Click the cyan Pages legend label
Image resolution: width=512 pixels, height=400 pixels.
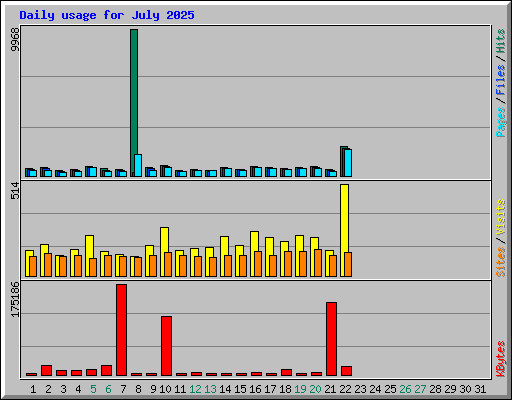(500, 122)
